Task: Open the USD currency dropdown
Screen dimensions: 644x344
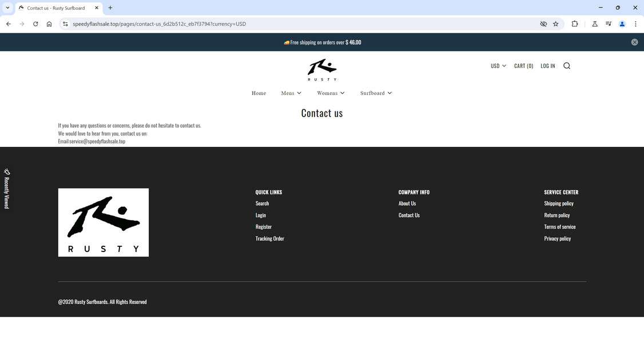Action: (498, 66)
